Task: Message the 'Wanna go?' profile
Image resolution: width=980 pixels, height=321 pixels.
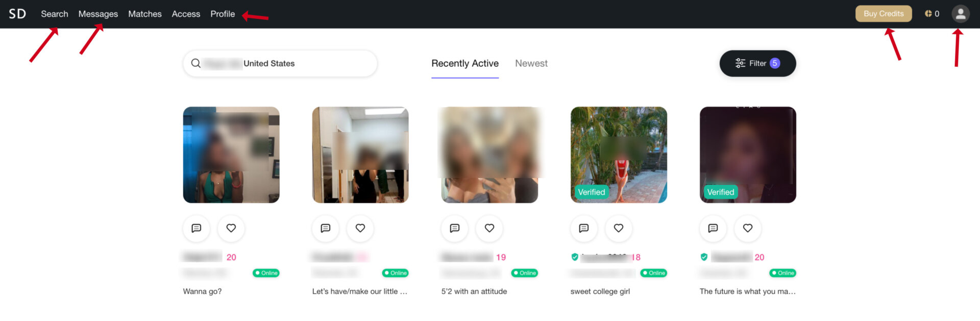Action: tap(197, 228)
